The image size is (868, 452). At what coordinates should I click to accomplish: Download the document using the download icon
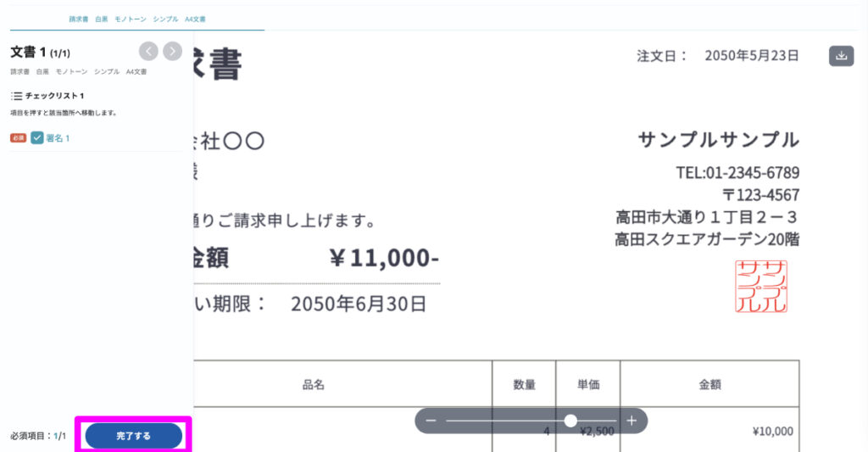tap(841, 56)
